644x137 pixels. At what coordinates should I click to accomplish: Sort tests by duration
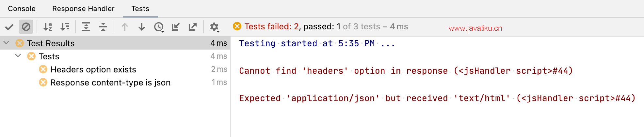pyautogui.click(x=65, y=27)
